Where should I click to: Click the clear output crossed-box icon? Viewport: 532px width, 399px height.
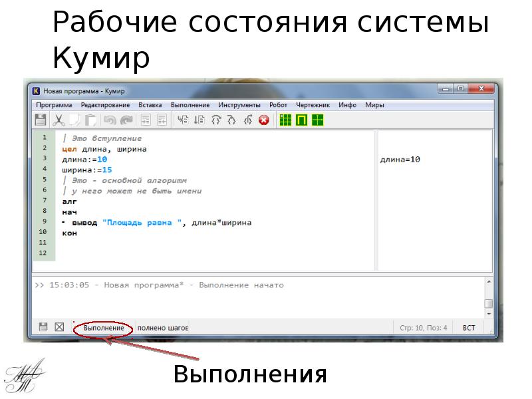coord(59,327)
